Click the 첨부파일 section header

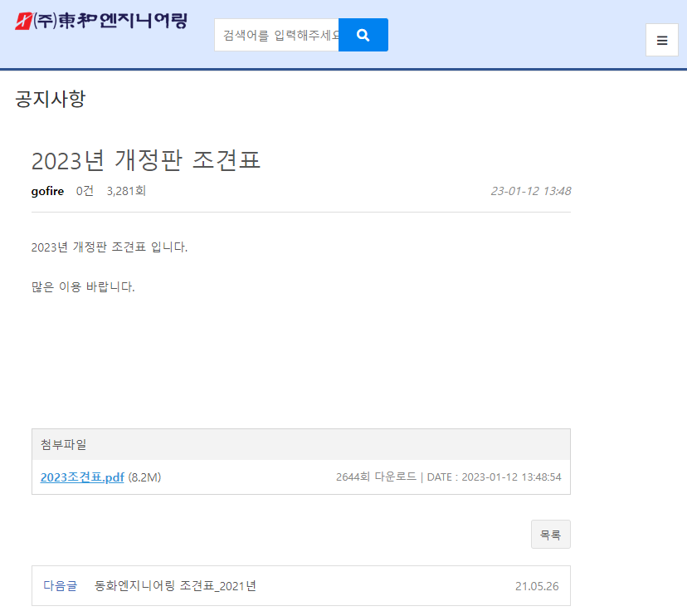(x=301, y=445)
